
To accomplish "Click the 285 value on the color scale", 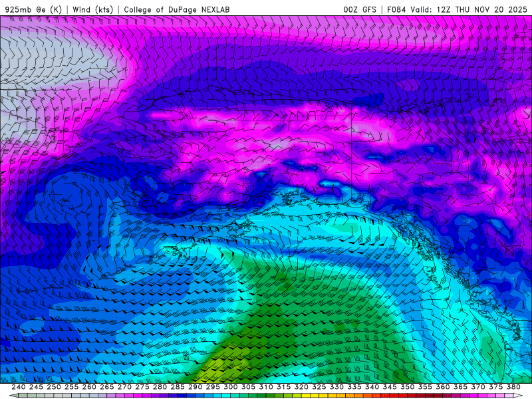I will pos(178,387).
